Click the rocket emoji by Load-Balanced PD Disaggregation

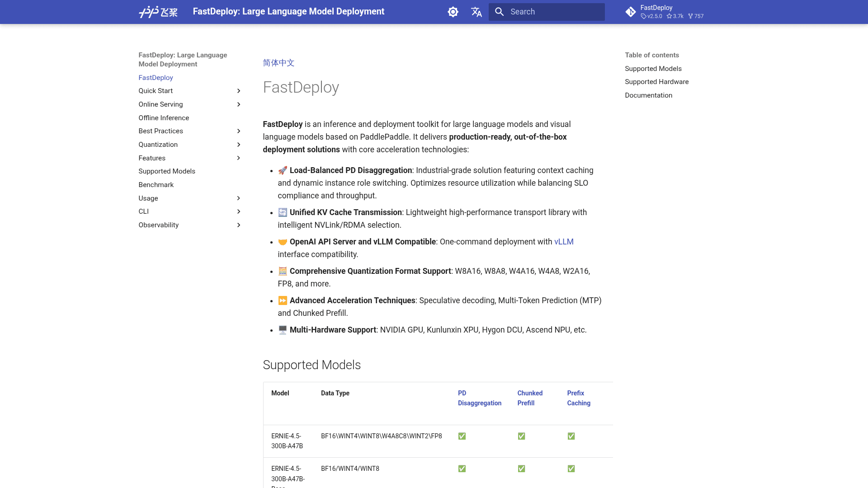coord(283,170)
